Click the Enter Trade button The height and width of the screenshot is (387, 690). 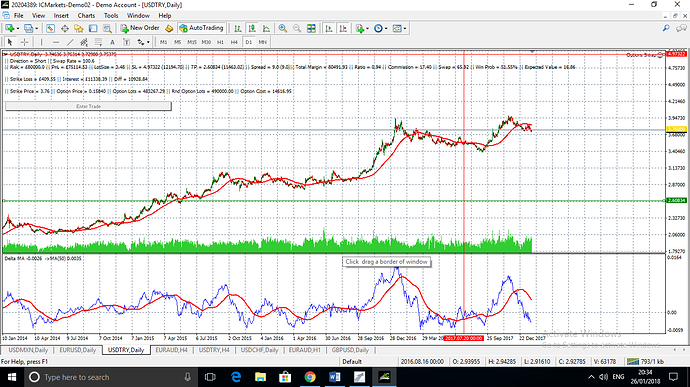pos(88,106)
